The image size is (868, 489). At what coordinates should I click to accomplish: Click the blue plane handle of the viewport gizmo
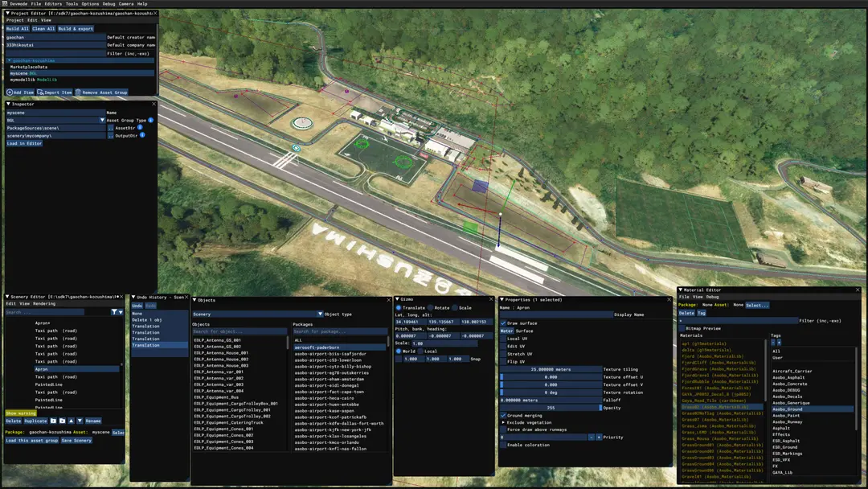(480, 187)
